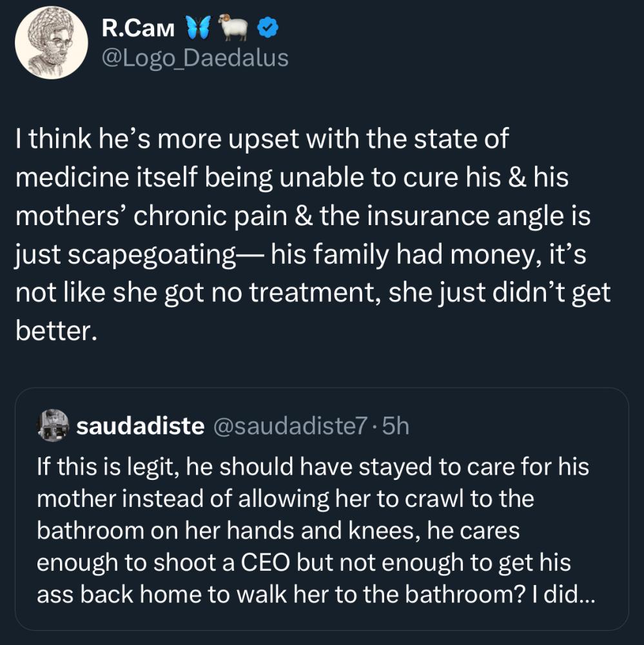The height and width of the screenshot is (645, 644).
Task: Open R.Cam's sketched profile avatar
Action: point(52,43)
